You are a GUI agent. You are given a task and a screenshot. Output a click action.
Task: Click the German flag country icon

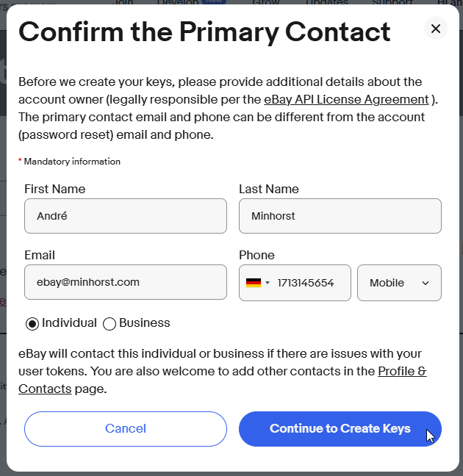click(x=254, y=283)
